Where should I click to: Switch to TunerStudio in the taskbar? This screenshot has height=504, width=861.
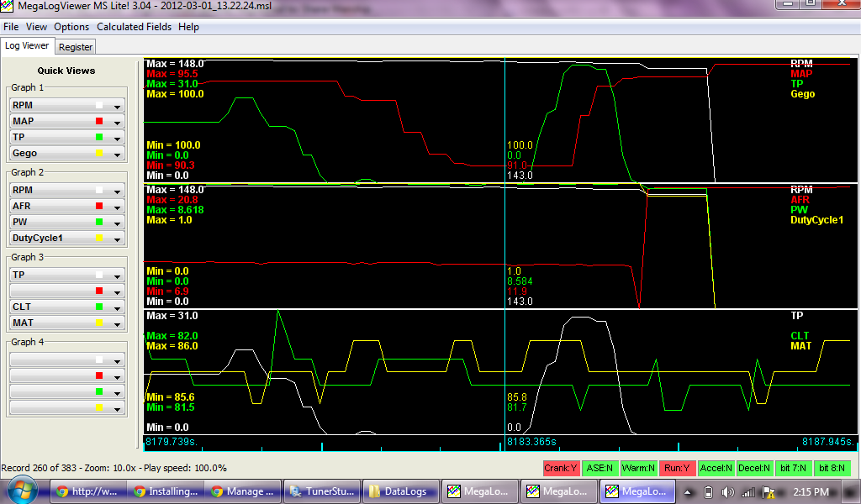[322, 491]
